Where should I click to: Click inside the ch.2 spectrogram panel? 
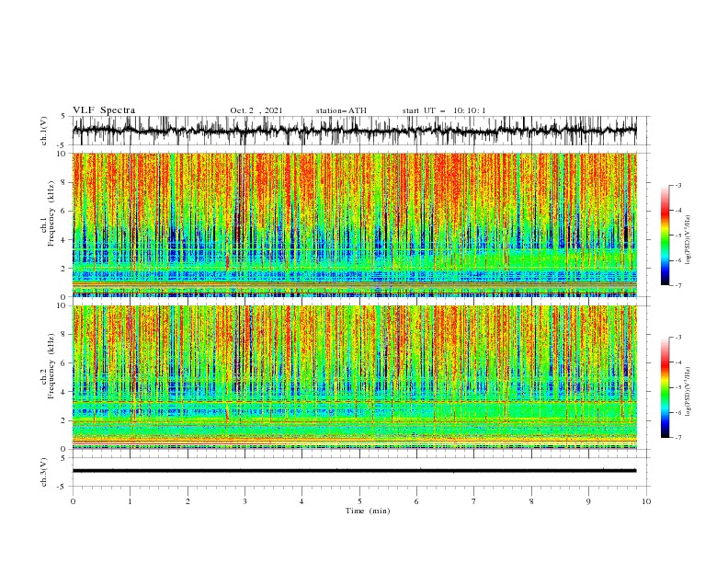coord(354,377)
